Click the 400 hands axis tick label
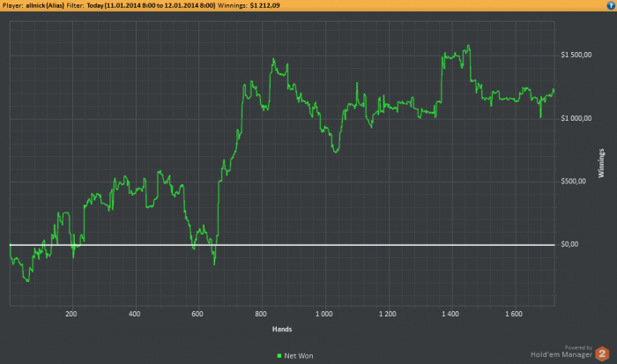The image size is (617, 364). (135, 314)
